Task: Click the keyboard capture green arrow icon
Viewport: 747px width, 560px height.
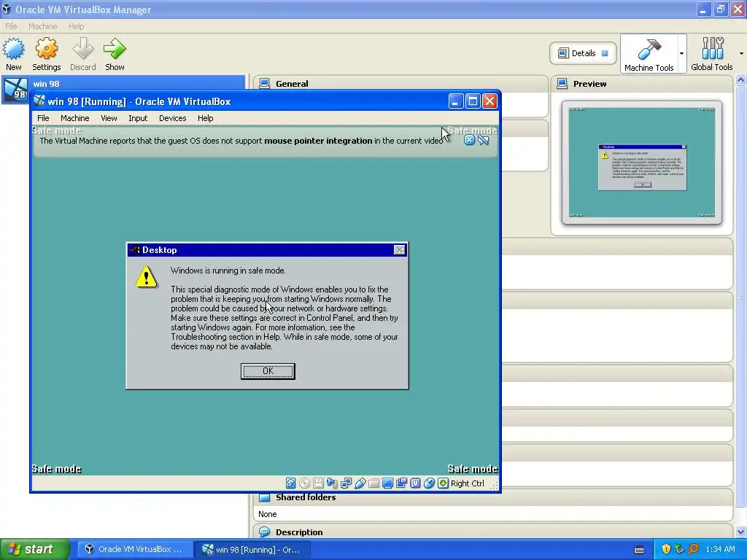Action: point(443,483)
